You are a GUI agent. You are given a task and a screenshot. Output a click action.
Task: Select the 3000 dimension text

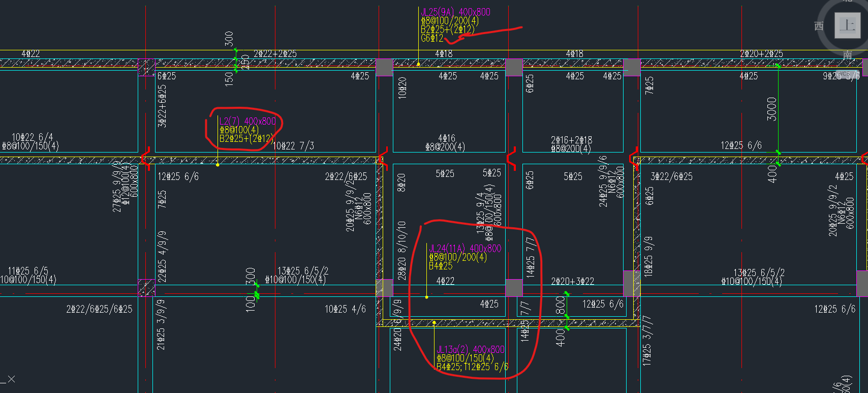tap(771, 109)
